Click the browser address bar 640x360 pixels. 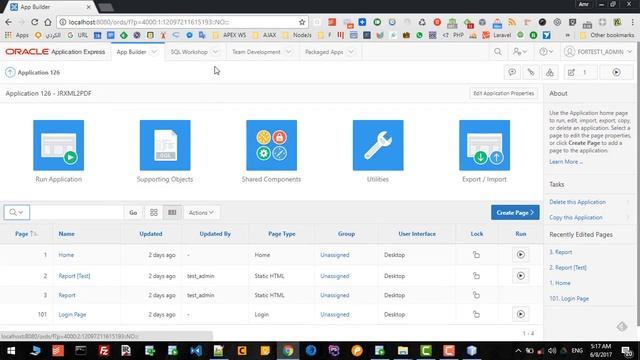tap(182, 22)
